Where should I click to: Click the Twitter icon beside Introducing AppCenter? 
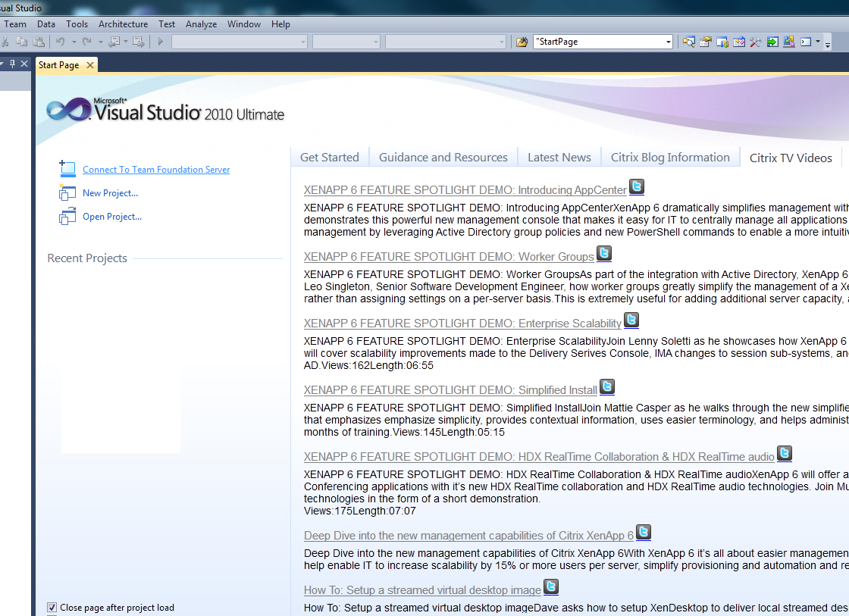[x=637, y=186]
